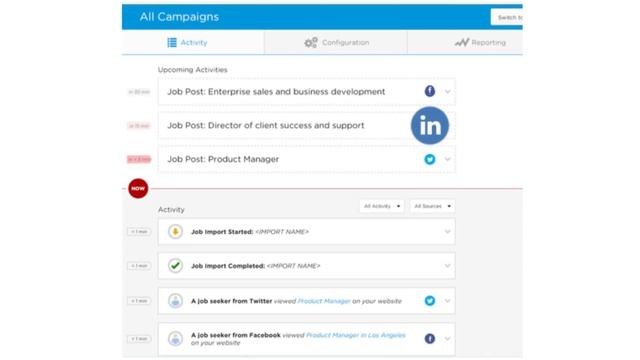Click time badge beside Facebook job seeker row
This screenshot has width=640, height=360.
(139, 339)
